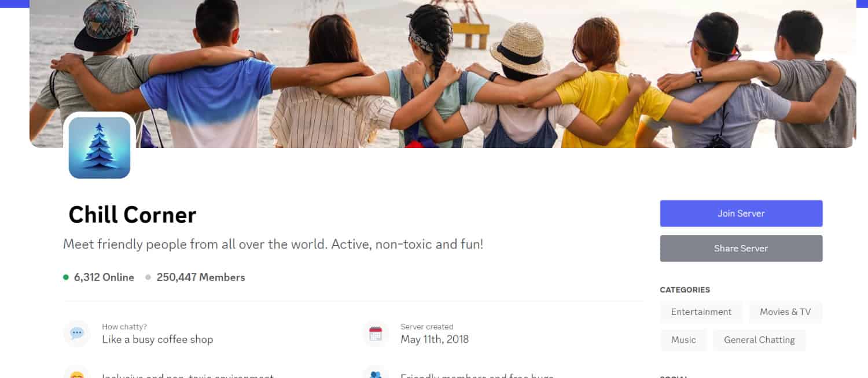Click the May 11th, 2018 creation date

pyautogui.click(x=435, y=339)
